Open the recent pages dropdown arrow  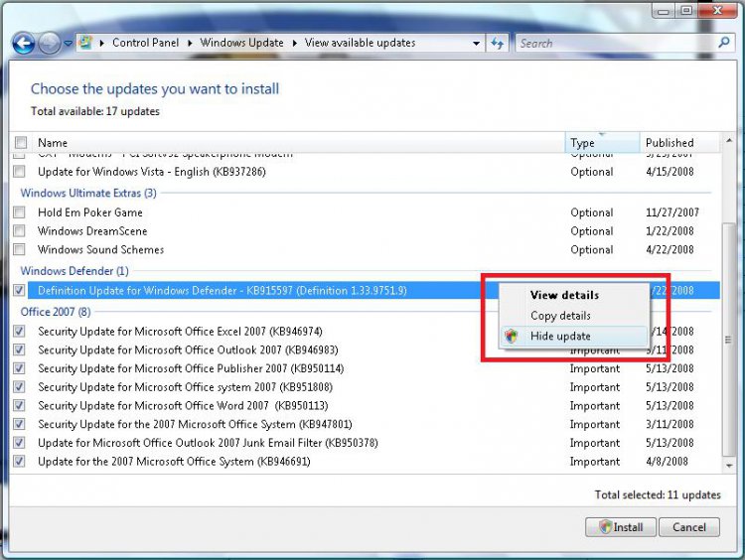(68, 44)
